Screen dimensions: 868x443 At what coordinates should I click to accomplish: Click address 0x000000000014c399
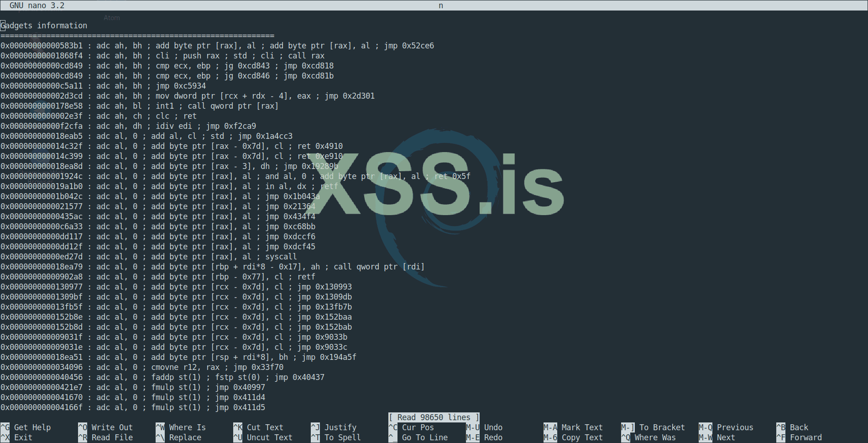click(x=42, y=156)
